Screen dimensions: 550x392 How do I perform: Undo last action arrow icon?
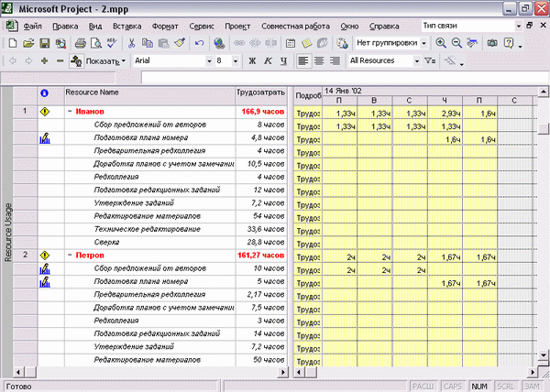199,43
